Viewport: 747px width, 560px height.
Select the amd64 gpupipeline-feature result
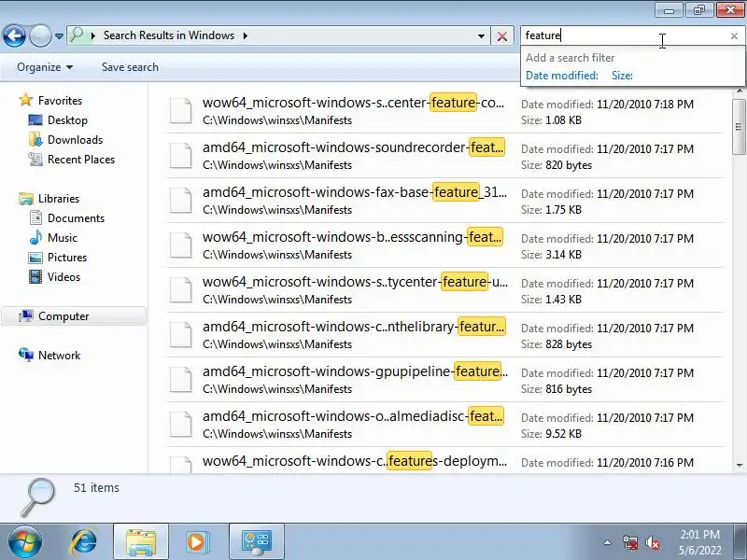coord(444,380)
